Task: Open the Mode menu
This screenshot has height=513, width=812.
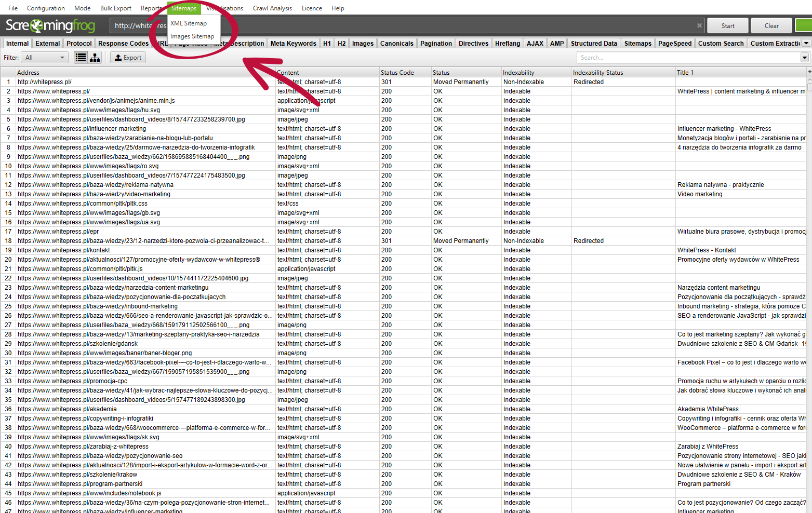Action: [x=82, y=8]
